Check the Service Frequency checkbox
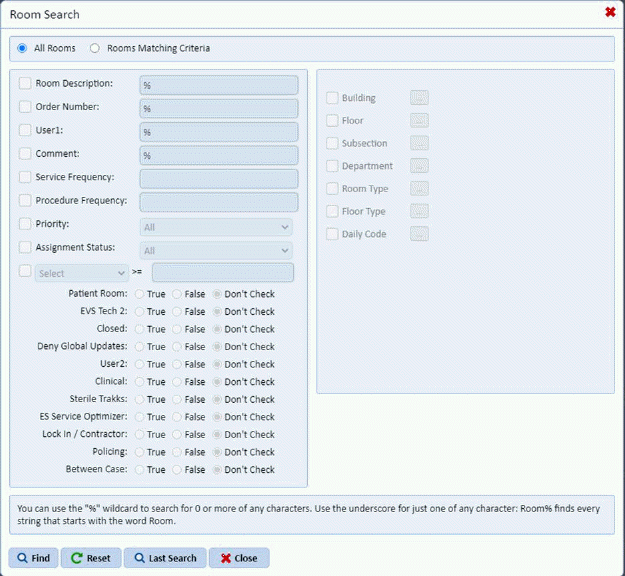 pos(25,178)
